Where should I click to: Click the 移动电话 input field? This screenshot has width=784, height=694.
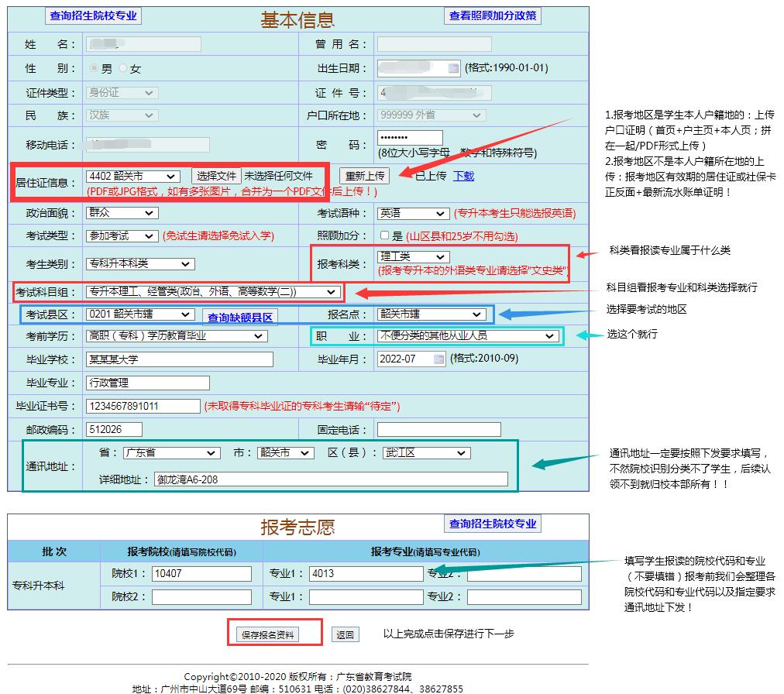tap(147, 145)
